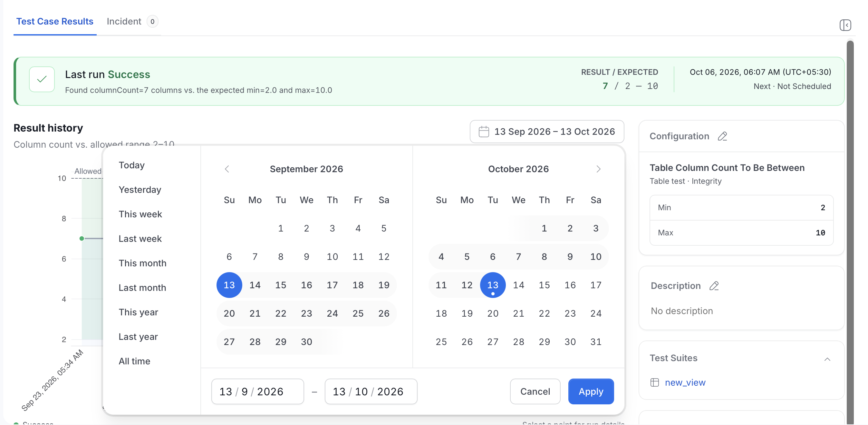The width and height of the screenshot is (868, 425).
Task: Select the Last year preset
Action: coord(138,337)
